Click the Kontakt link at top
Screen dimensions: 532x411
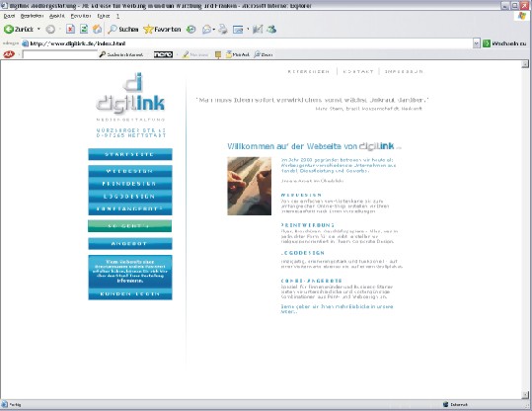(x=358, y=72)
